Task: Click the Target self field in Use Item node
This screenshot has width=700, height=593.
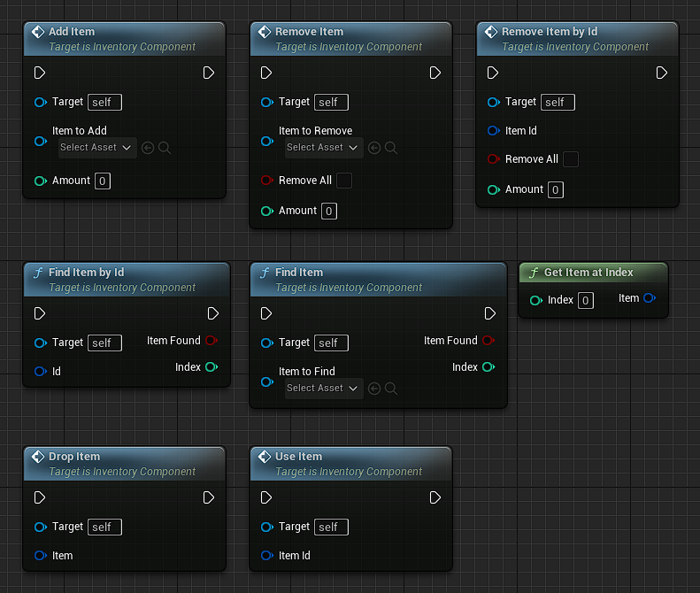Action: [331, 528]
